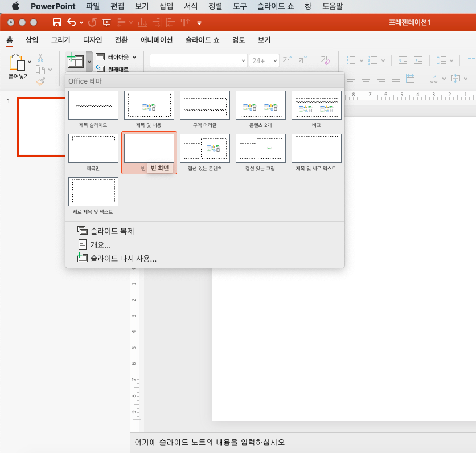Screen dimensions: 476x453
Task: Open the 검토 ribbon tab
Action: coord(239,40)
